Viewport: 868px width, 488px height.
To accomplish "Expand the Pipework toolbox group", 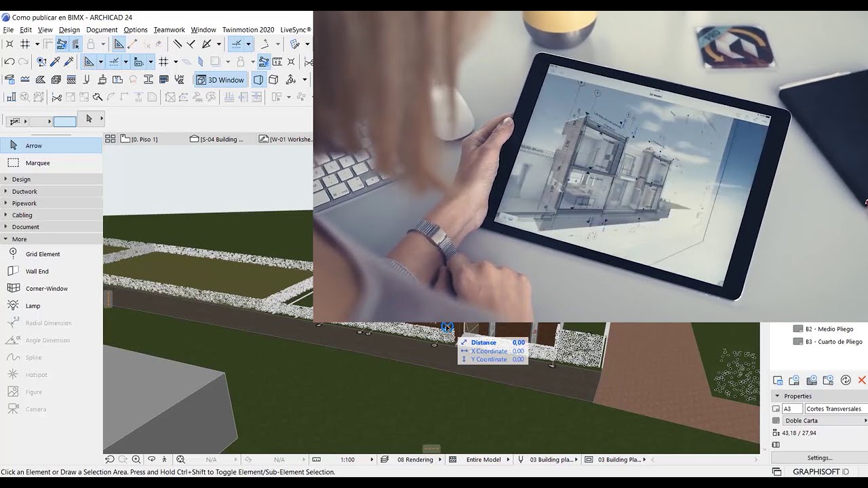I will click(x=51, y=203).
